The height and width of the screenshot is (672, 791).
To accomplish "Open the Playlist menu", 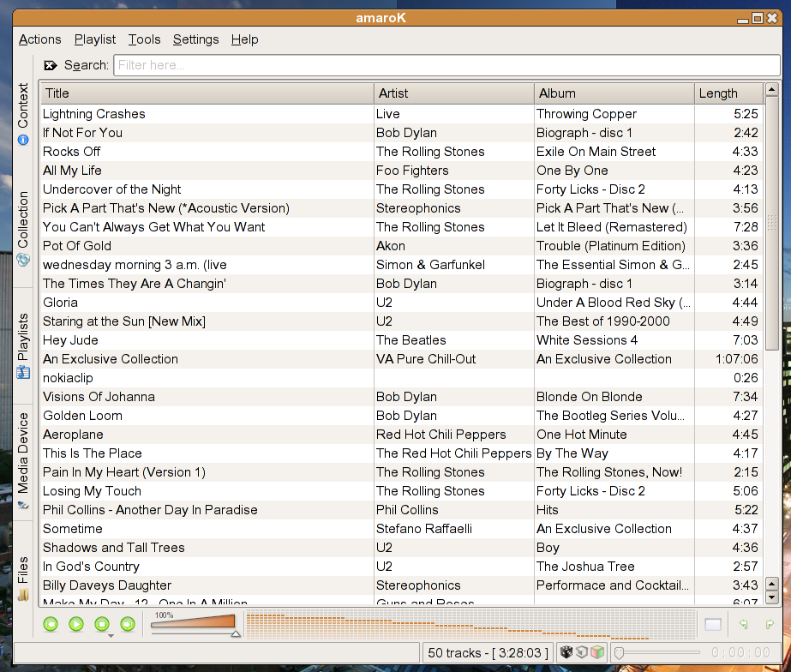I will 95,39.
